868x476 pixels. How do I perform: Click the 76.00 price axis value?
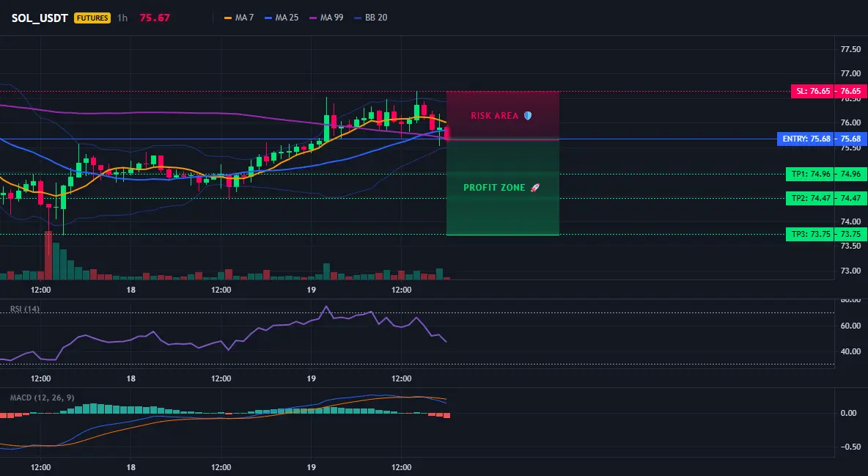click(x=850, y=122)
